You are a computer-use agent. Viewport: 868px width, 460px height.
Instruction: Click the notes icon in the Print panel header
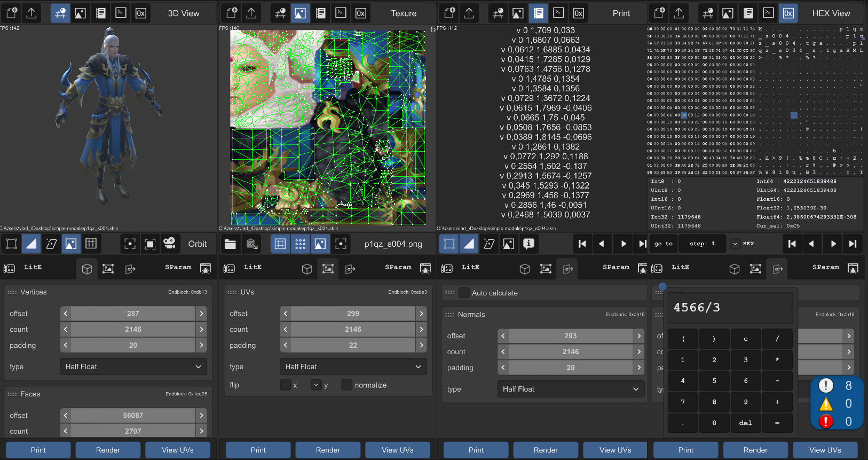tap(539, 13)
